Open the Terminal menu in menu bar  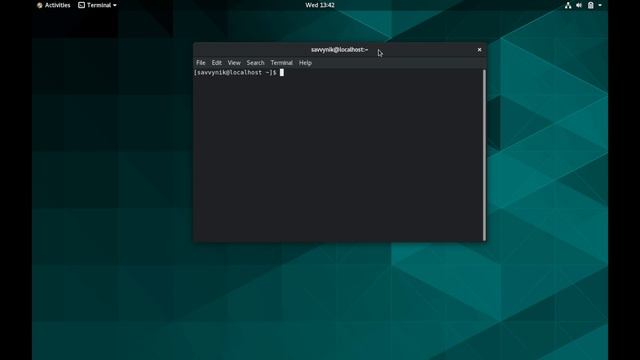click(x=282, y=63)
